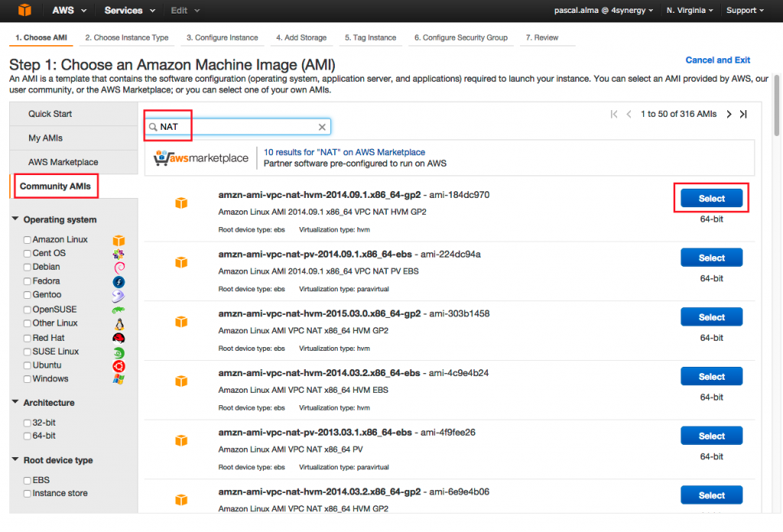783x532 pixels.
Task: Go to step 2 Choose Instance Type
Action: 127,37
